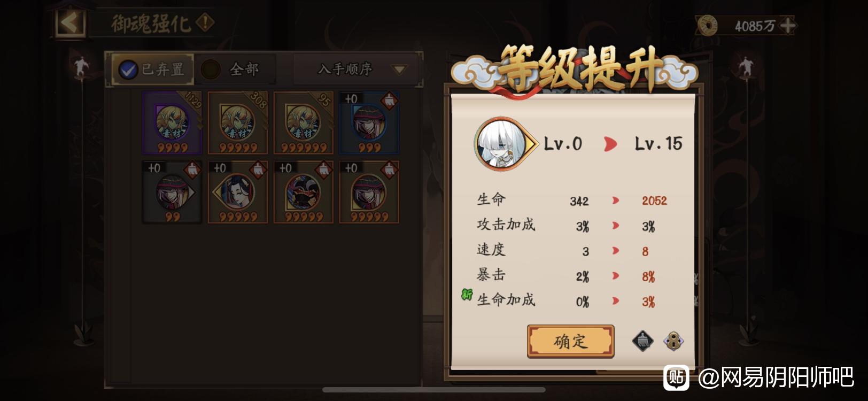Select the material soul labeled 95
The image size is (868, 401).
[x=304, y=123]
